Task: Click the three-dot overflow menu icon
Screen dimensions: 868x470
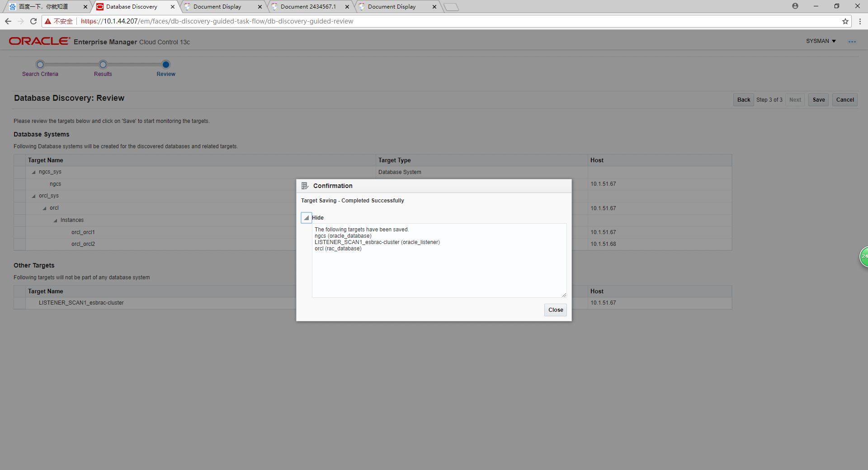Action: pyautogui.click(x=852, y=42)
